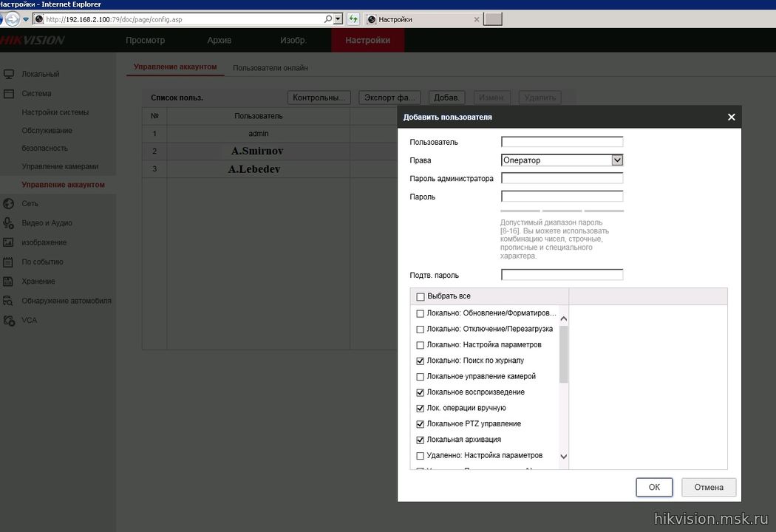Switch to the Просмотр tab
Image resolution: width=776 pixels, height=532 pixels.
pos(145,40)
